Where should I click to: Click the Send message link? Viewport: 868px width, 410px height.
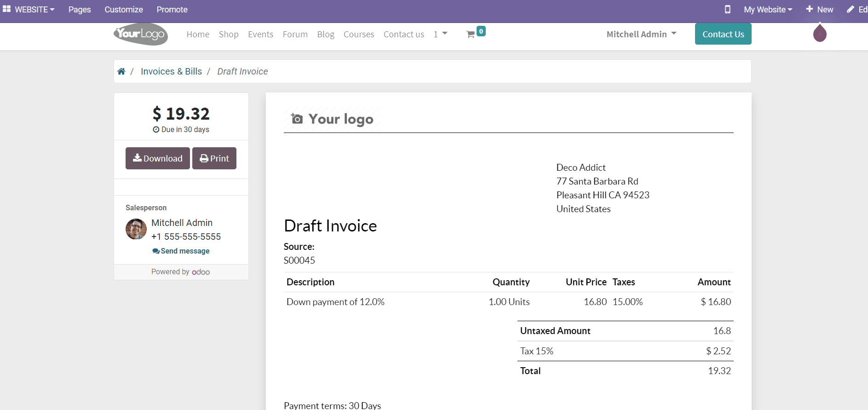tap(181, 251)
